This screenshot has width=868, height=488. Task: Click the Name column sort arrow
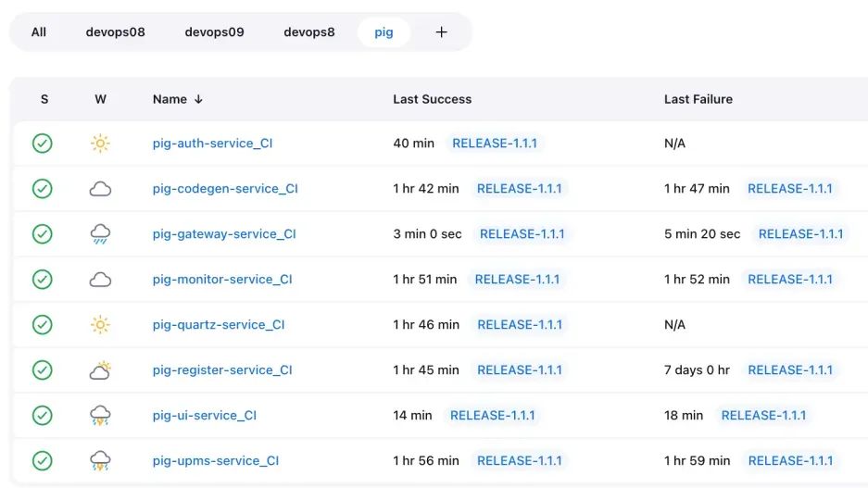pyautogui.click(x=198, y=99)
